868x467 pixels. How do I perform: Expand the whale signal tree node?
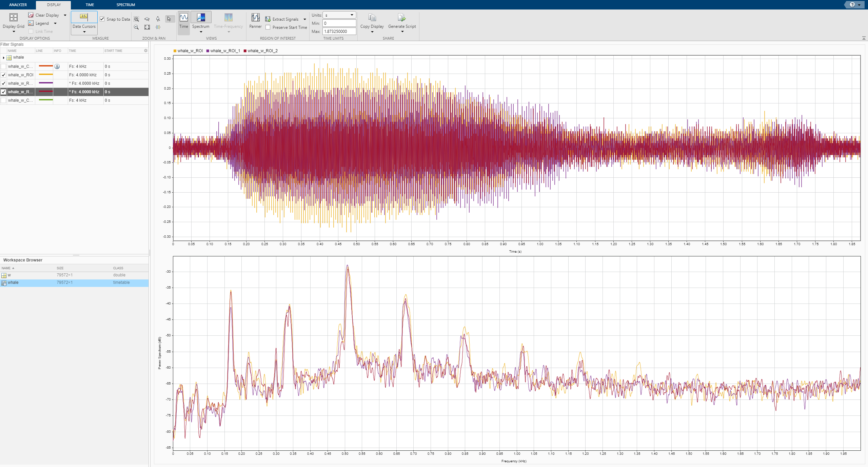pyautogui.click(x=3, y=58)
